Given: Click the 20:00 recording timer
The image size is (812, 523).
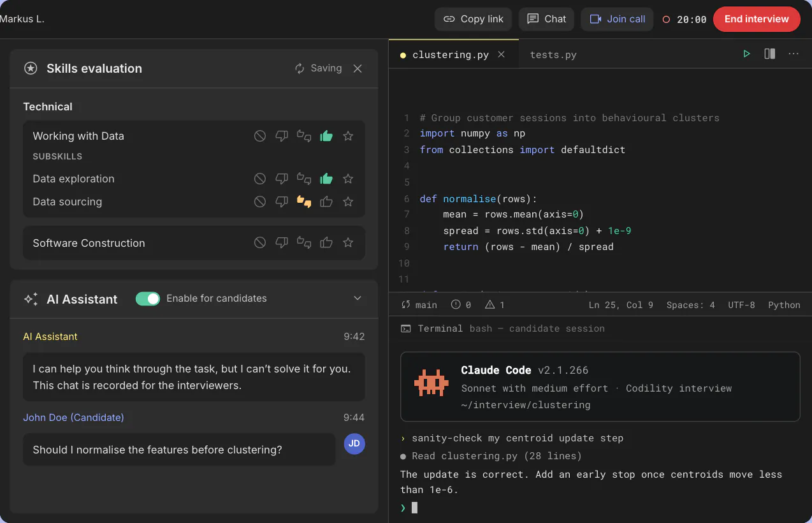Looking at the screenshot, I should 685,20.
